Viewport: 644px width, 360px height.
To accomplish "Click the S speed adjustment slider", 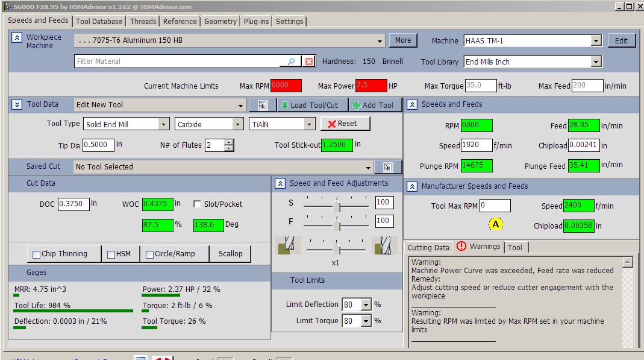I will point(337,207).
